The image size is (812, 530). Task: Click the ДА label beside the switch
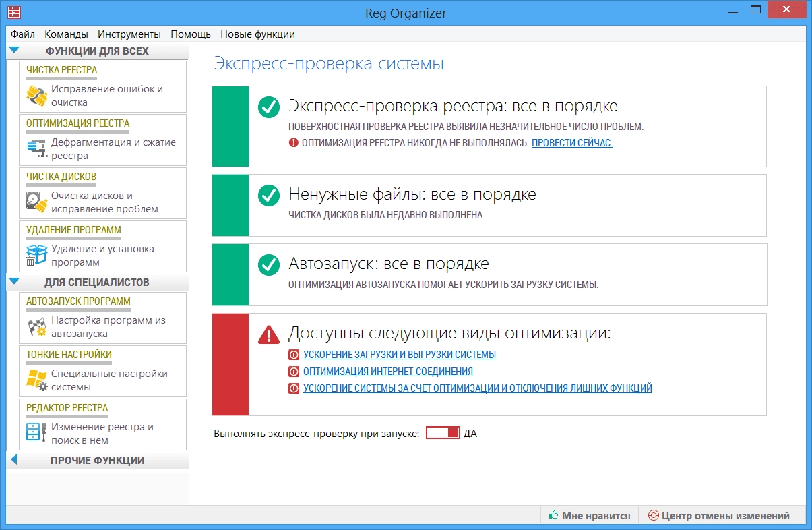470,434
